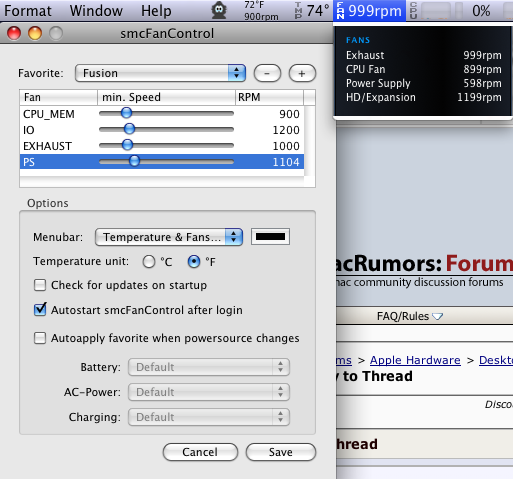
Task: Select the °F temperature unit
Action: 194,262
